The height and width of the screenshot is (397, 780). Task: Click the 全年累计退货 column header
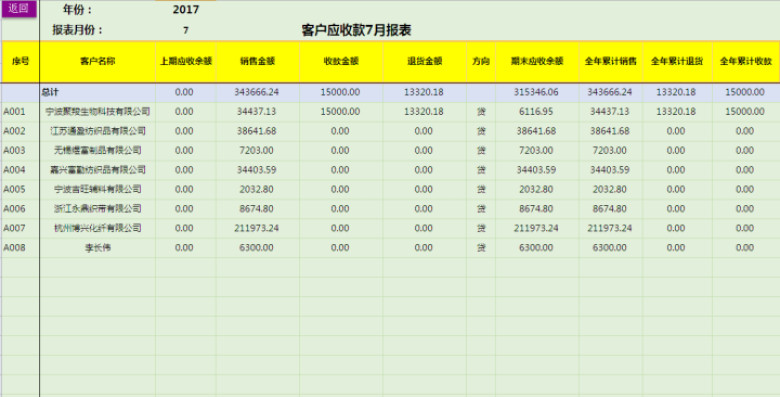(x=677, y=62)
